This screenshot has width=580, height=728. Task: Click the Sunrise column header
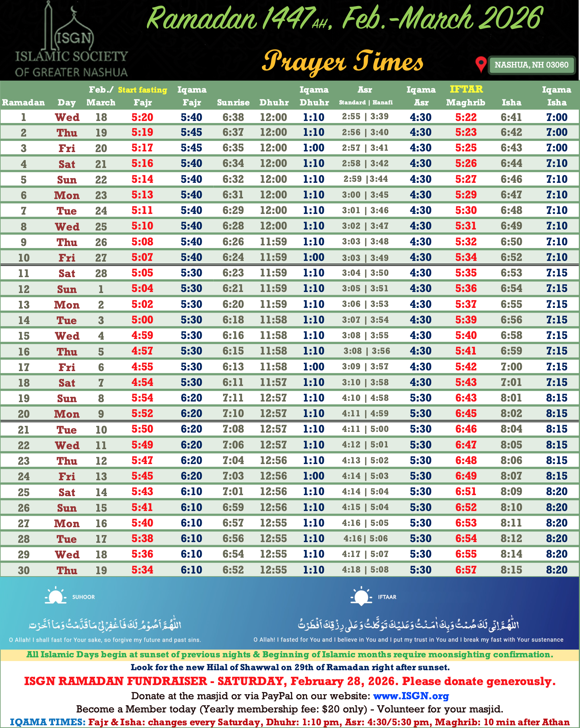pos(233,102)
